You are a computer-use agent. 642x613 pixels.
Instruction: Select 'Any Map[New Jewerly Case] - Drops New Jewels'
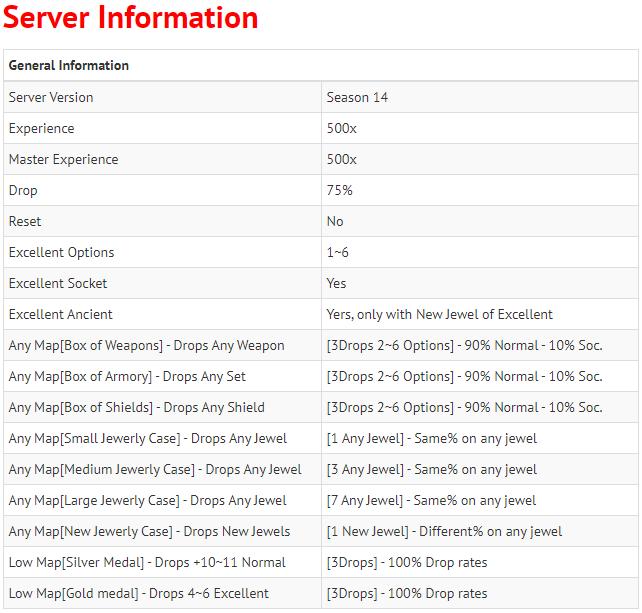[149, 532]
